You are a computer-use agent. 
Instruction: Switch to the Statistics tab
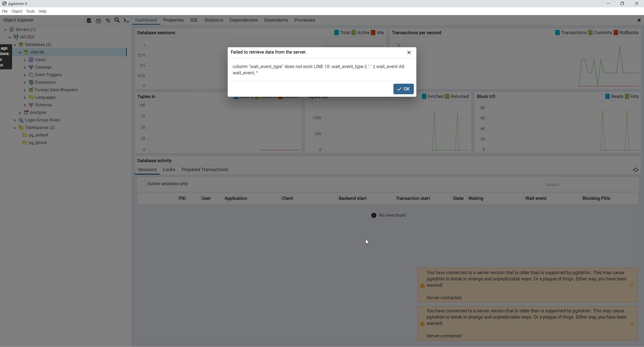[214, 20]
